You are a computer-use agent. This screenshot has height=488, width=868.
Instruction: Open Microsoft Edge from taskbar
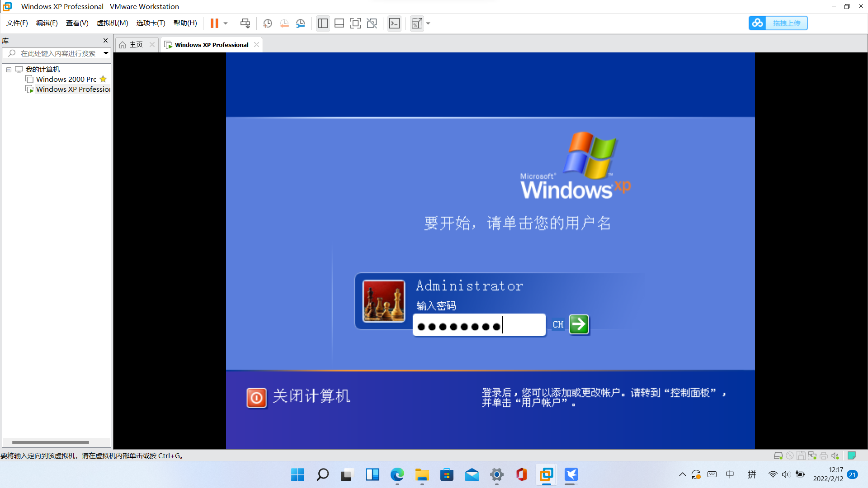[x=397, y=475]
